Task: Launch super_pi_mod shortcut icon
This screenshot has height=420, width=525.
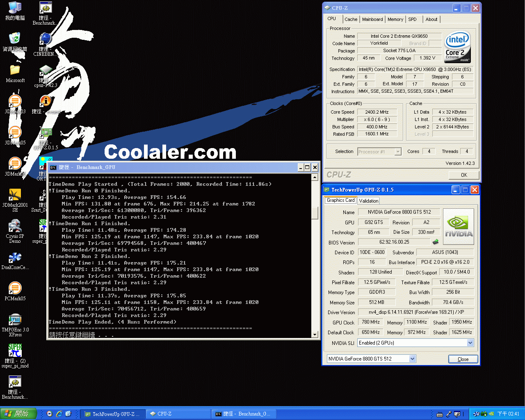Action: coord(15,356)
